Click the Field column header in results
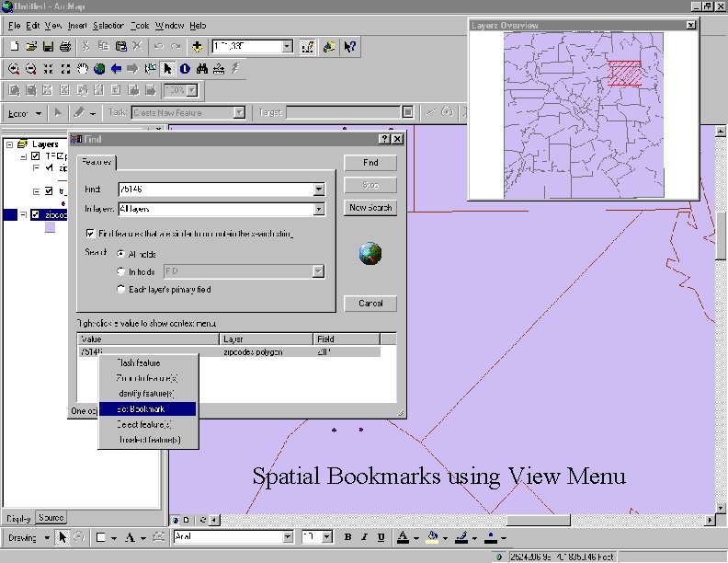This screenshot has height=563, width=728. point(347,339)
